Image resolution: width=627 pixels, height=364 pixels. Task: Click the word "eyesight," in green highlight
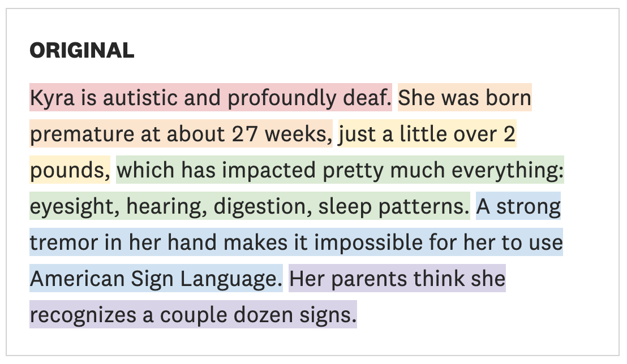coord(74,206)
